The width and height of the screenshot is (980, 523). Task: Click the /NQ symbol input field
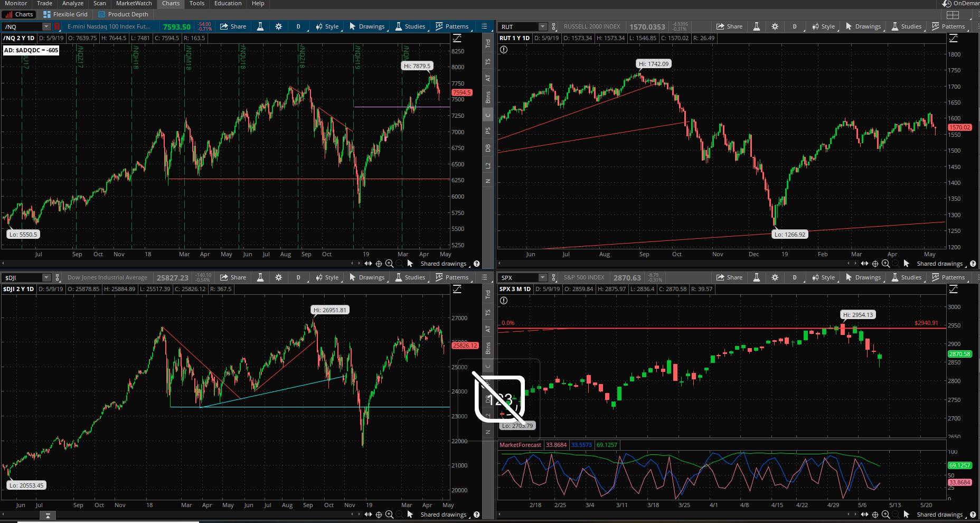22,26
